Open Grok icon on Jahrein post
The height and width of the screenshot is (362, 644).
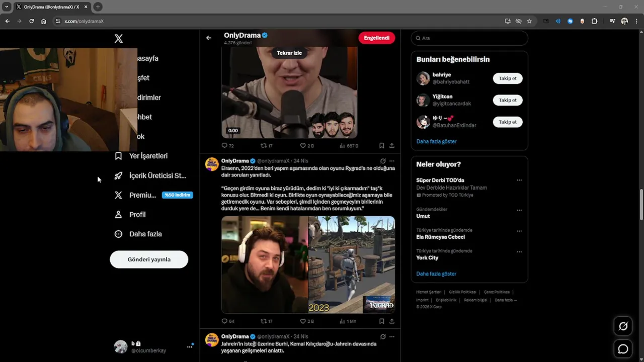[x=383, y=336]
